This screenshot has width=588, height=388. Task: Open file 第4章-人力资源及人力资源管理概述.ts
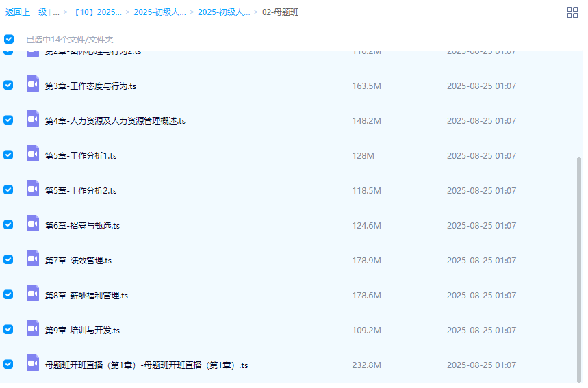tap(115, 120)
